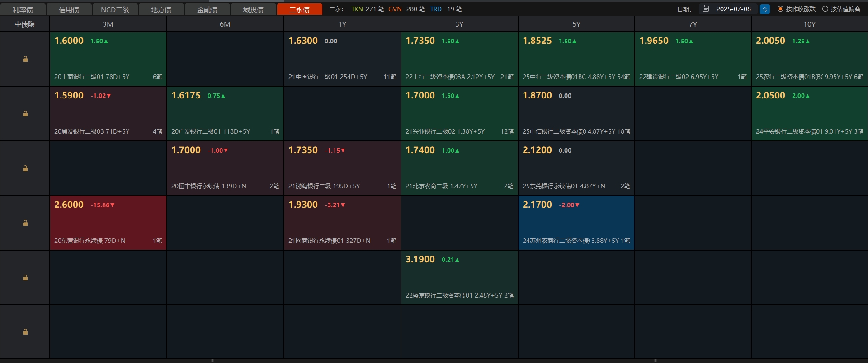Image resolution: width=868 pixels, height=363 pixels.
Task: Open the 21北京农商二级 1.47Y+5Y card
Action: pyautogui.click(x=459, y=168)
